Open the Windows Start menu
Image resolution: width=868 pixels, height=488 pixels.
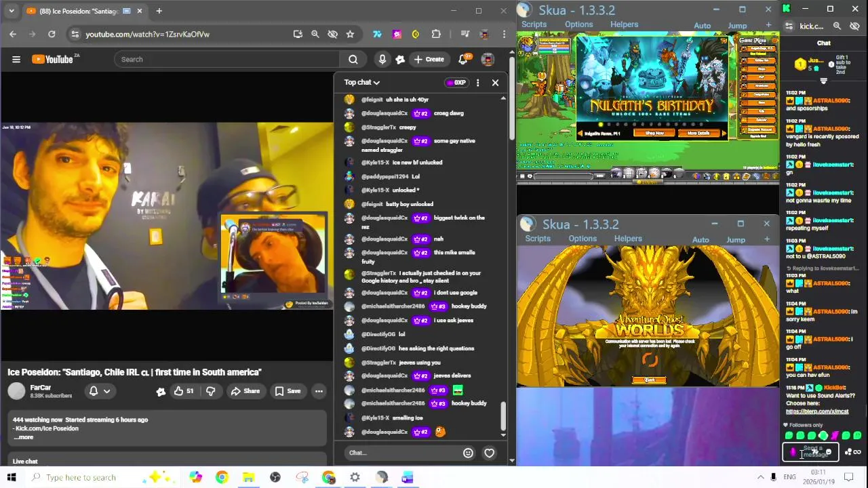13,477
